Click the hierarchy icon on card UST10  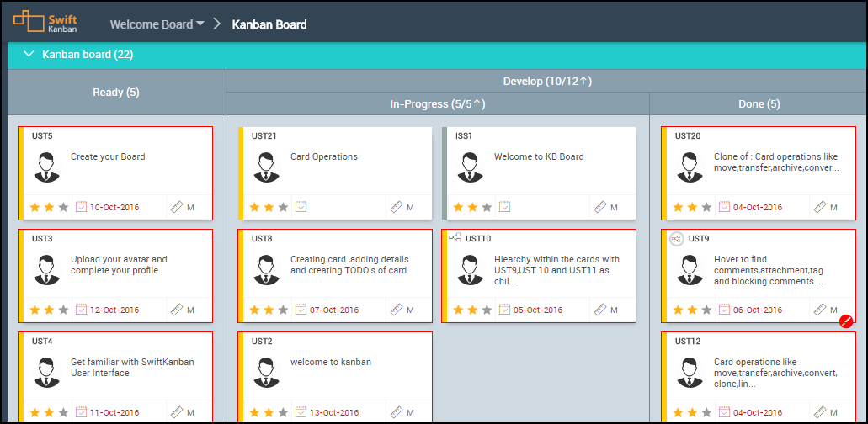[455, 238]
